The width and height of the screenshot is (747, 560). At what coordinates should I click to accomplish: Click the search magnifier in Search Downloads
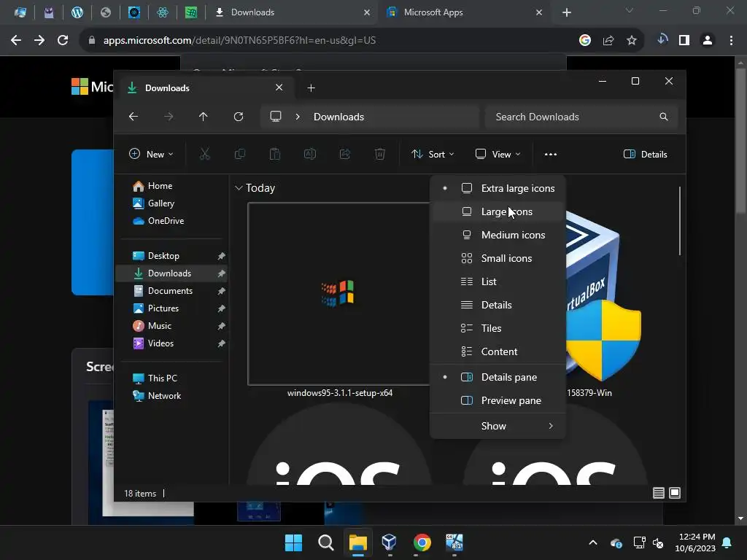pyautogui.click(x=664, y=117)
